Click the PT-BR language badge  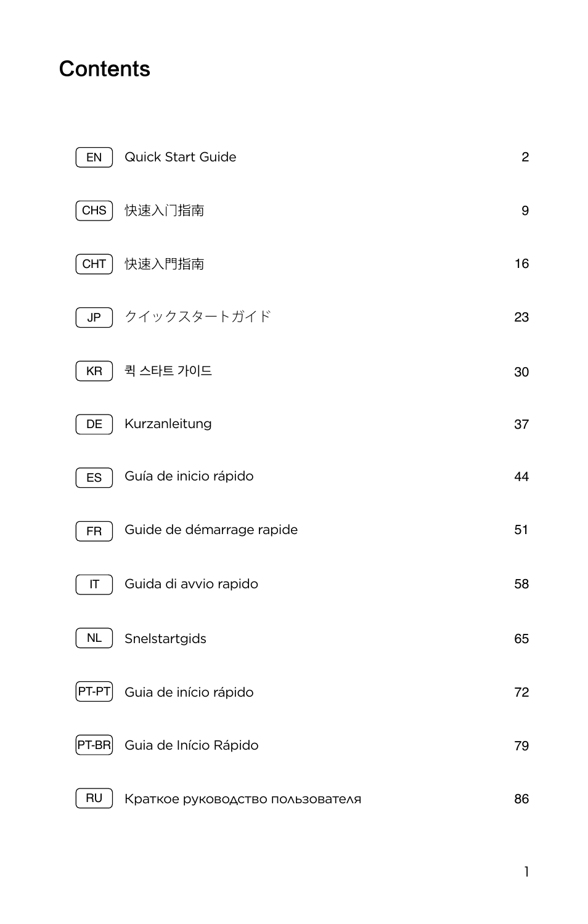tap(94, 745)
